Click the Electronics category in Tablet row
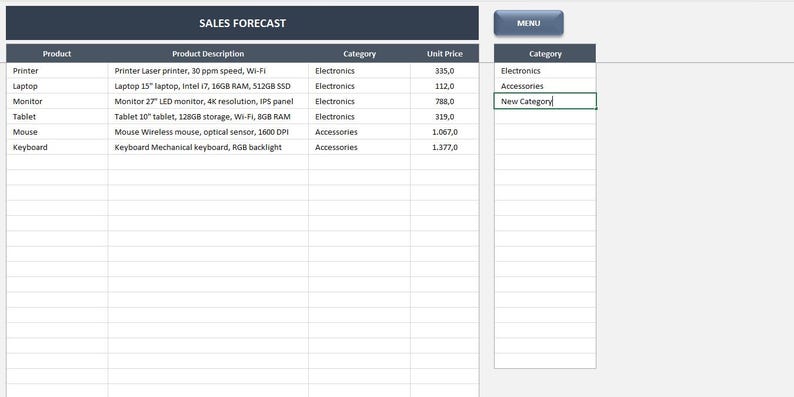 360,116
